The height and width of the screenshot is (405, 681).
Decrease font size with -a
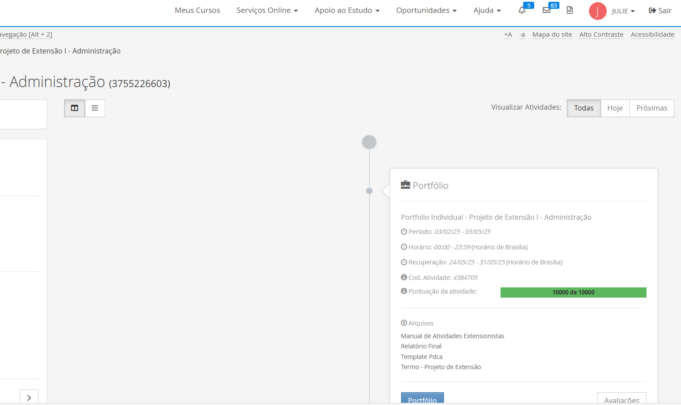click(x=522, y=34)
